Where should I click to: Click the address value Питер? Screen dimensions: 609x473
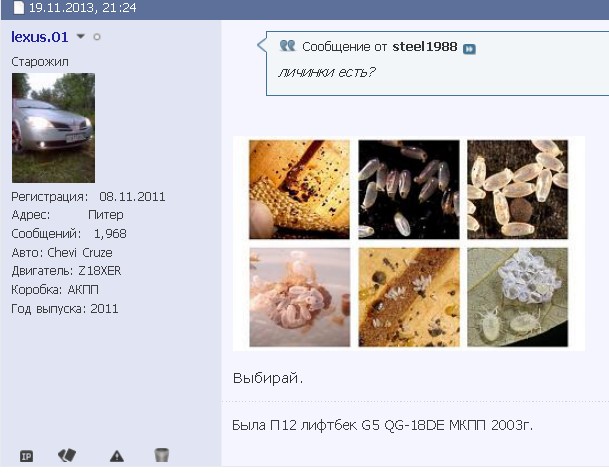click(106, 215)
